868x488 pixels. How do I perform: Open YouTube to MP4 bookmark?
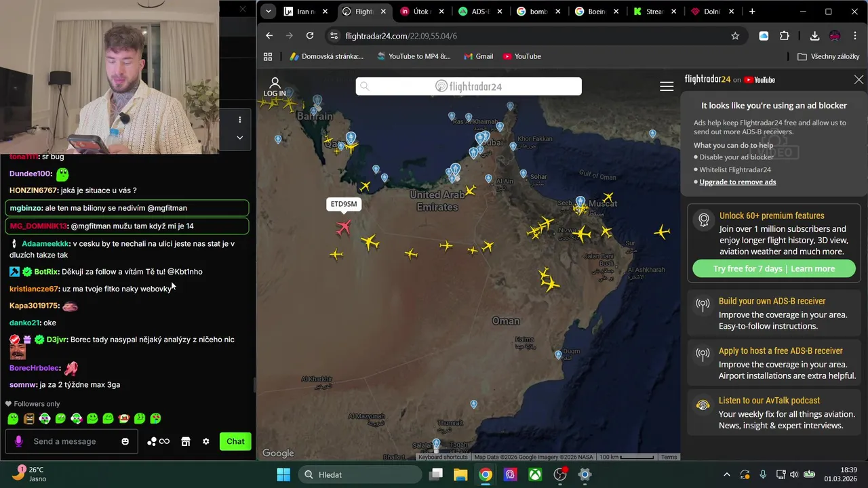tap(414, 56)
